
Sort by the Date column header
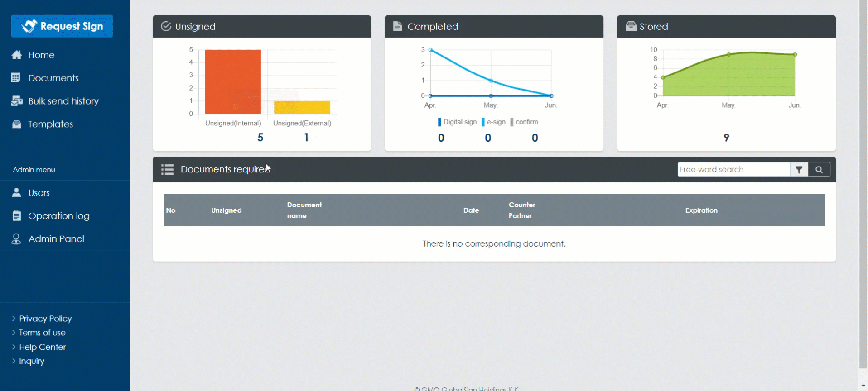471,210
